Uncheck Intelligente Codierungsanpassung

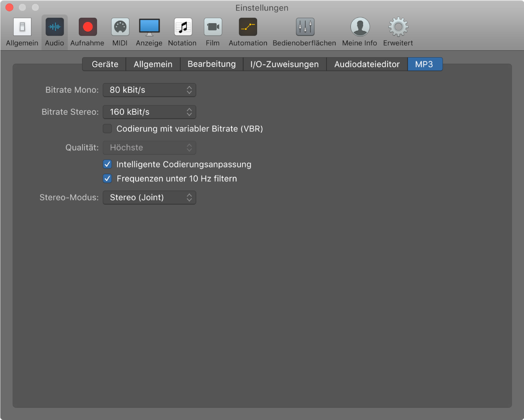(x=107, y=164)
